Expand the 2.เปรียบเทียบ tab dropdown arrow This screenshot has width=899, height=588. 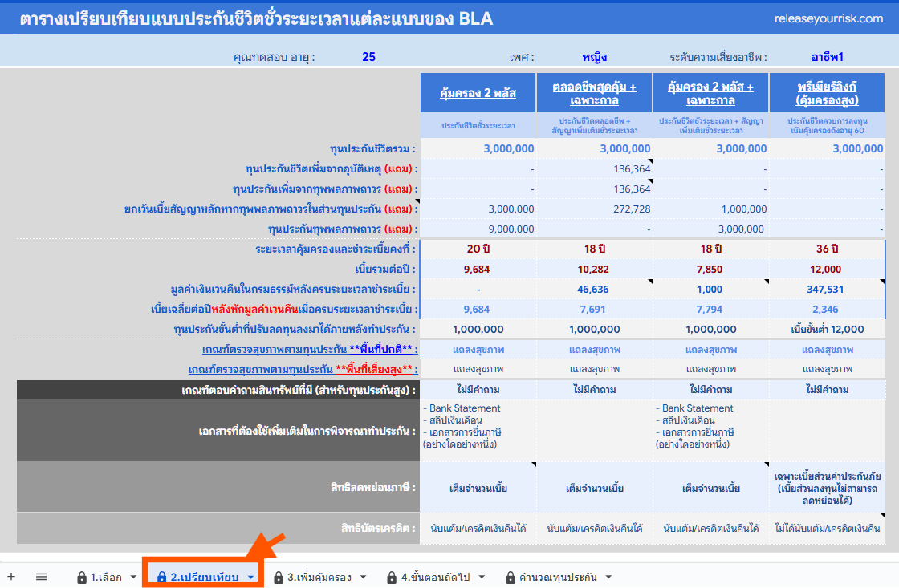tap(250, 578)
